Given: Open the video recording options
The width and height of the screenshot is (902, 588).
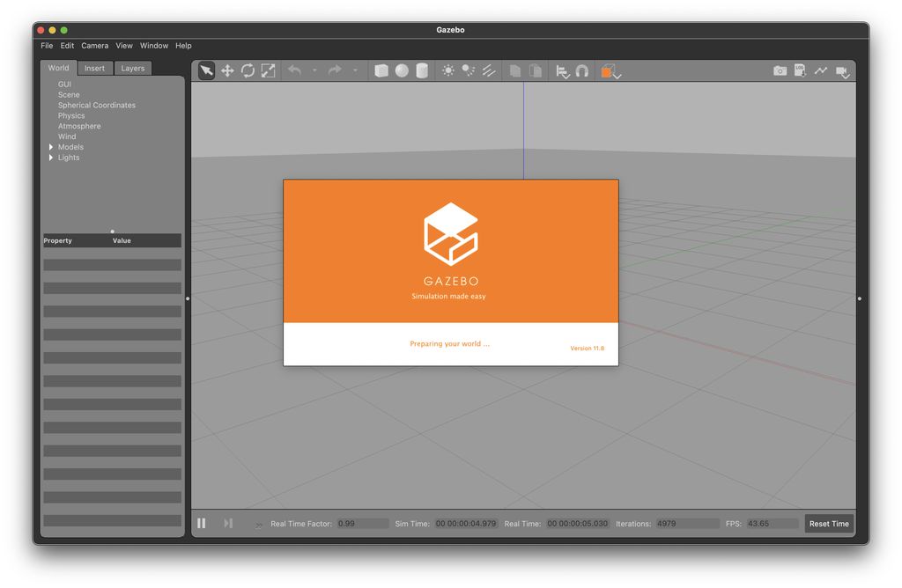Looking at the screenshot, I should tap(842, 72).
